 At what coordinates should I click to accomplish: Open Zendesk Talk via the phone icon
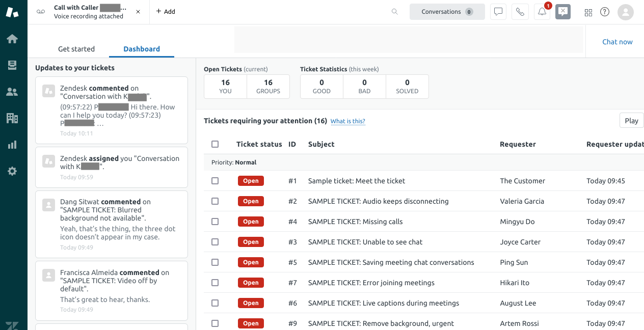coord(520,11)
